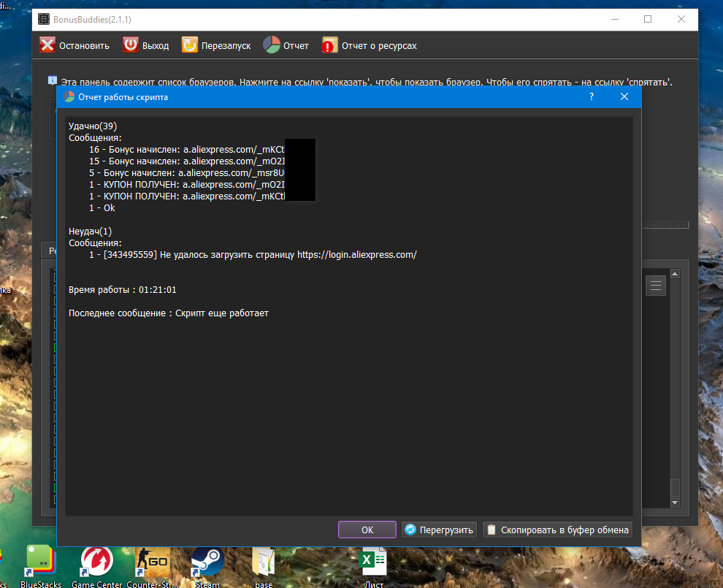Viewport: 723px width, 588px height.
Task: Click the Неудач(1) heading
Action: pos(90,231)
